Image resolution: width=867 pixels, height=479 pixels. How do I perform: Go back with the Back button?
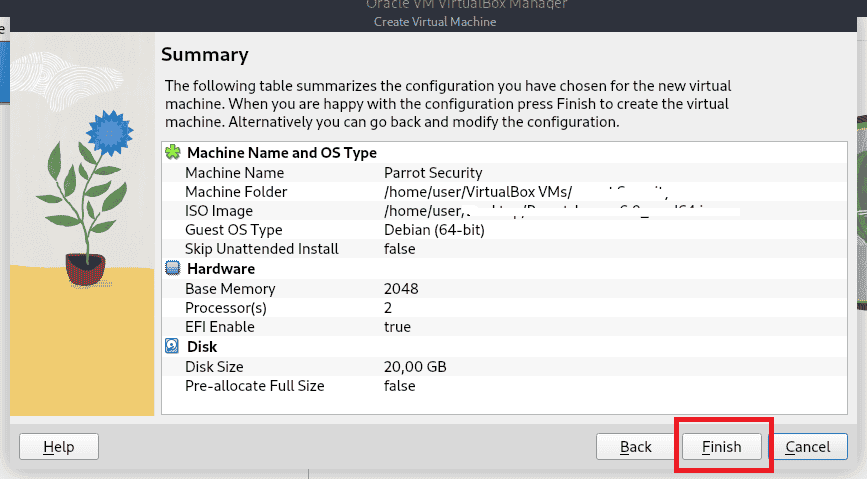[x=635, y=446]
